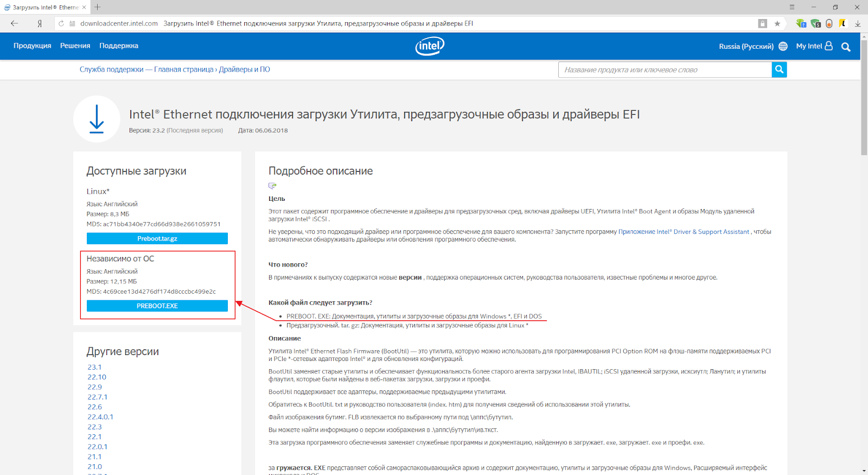Open the browser hamburger menu

coord(792,7)
